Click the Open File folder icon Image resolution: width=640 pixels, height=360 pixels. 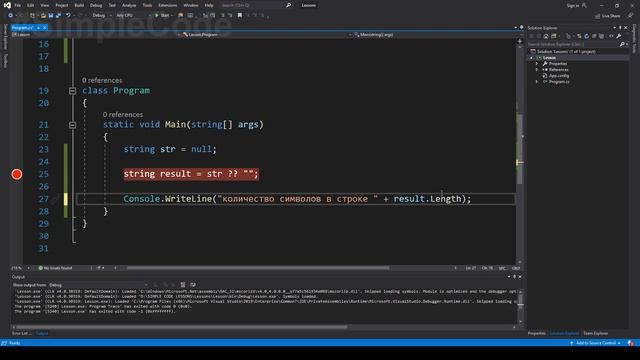click(43, 16)
